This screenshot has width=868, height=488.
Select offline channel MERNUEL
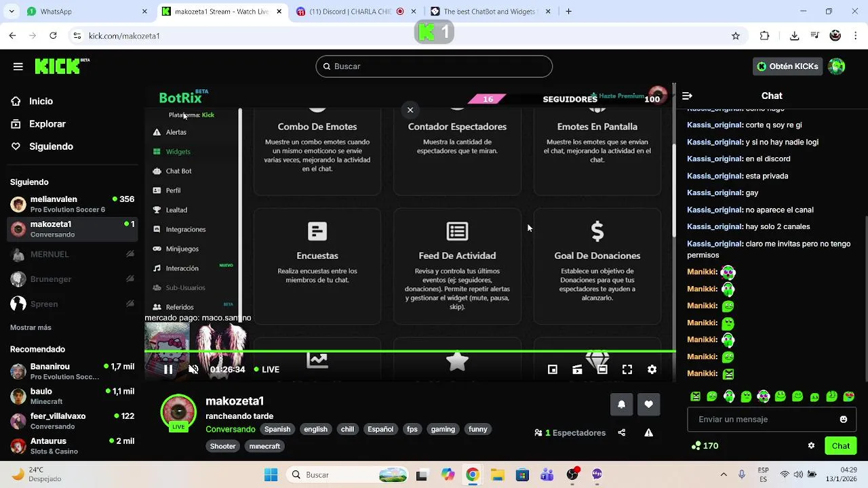pyautogui.click(x=73, y=254)
